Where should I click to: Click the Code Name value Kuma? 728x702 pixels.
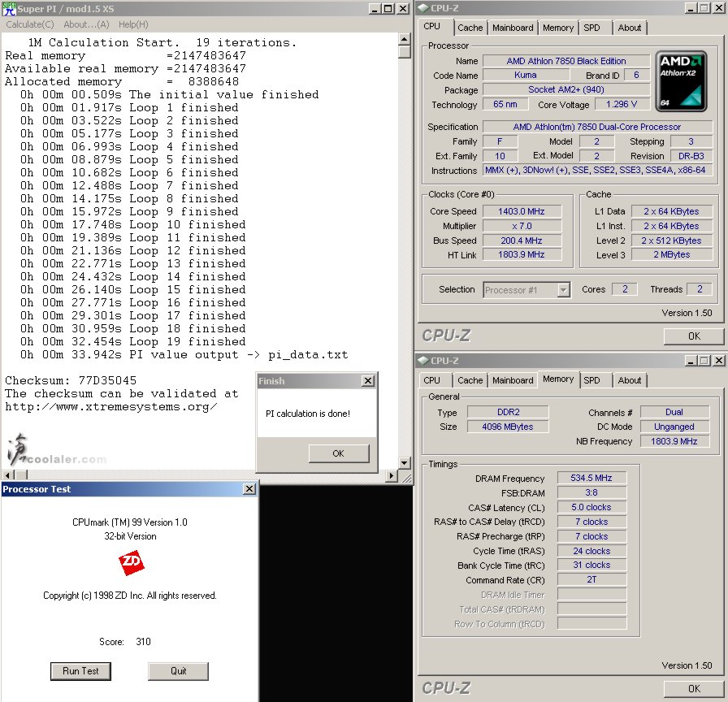point(525,76)
